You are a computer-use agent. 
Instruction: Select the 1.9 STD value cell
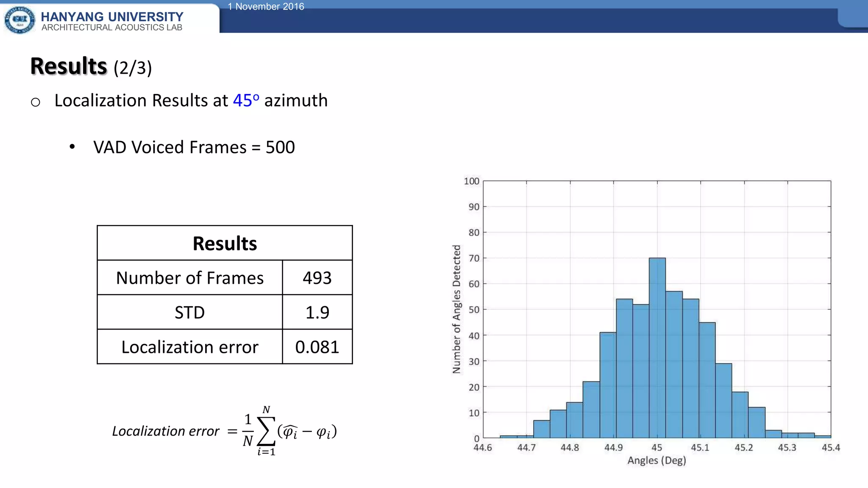tap(317, 313)
